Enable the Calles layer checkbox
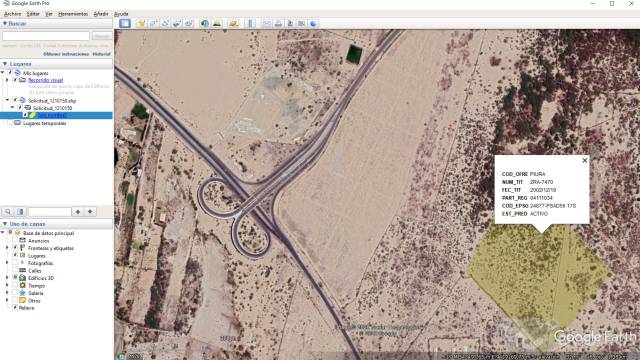This screenshot has height=360, width=640. pyautogui.click(x=15, y=271)
